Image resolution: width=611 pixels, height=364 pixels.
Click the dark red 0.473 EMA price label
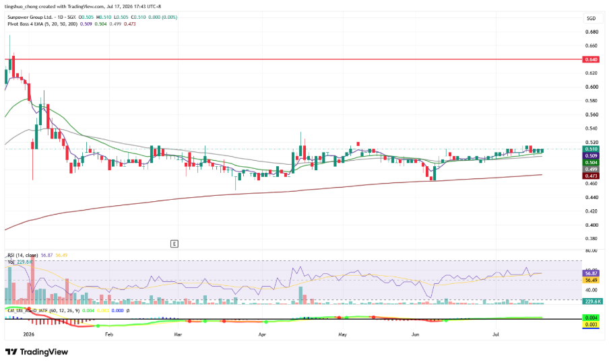click(591, 176)
